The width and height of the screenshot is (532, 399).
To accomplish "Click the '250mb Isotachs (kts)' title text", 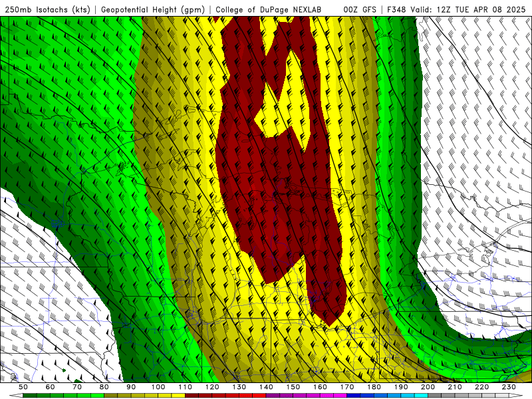I will pos(47,9).
